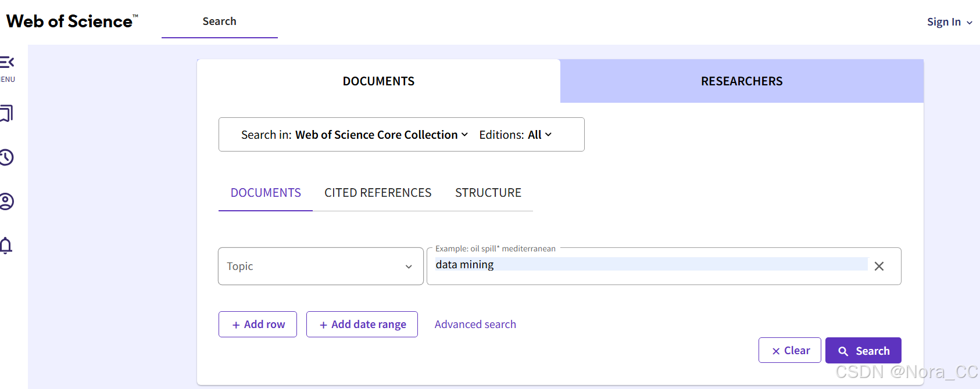Open the Advanced search link
Viewport: 980px width, 389px height.
(x=475, y=325)
